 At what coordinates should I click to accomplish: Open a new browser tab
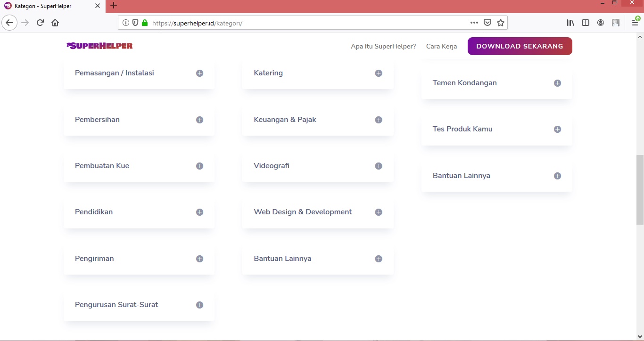(x=114, y=6)
